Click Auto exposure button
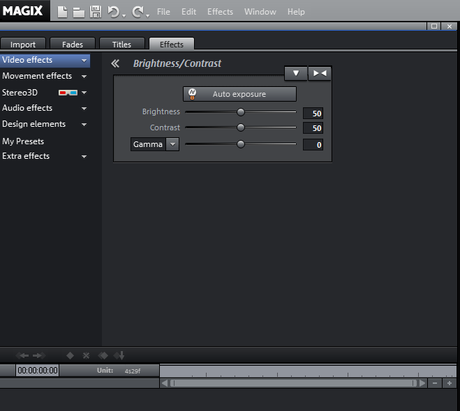This screenshot has height=411, width=460. (240, 94)
